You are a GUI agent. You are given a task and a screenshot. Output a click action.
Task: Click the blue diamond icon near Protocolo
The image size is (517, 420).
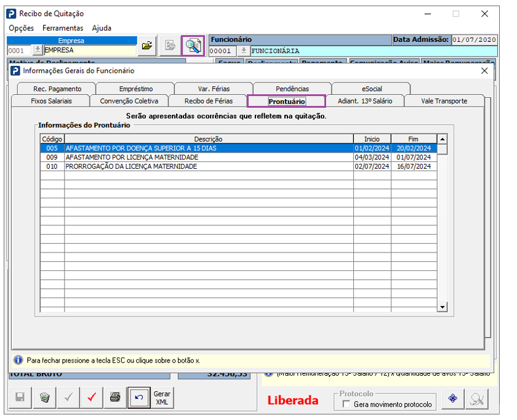click(x=453, y=398)
